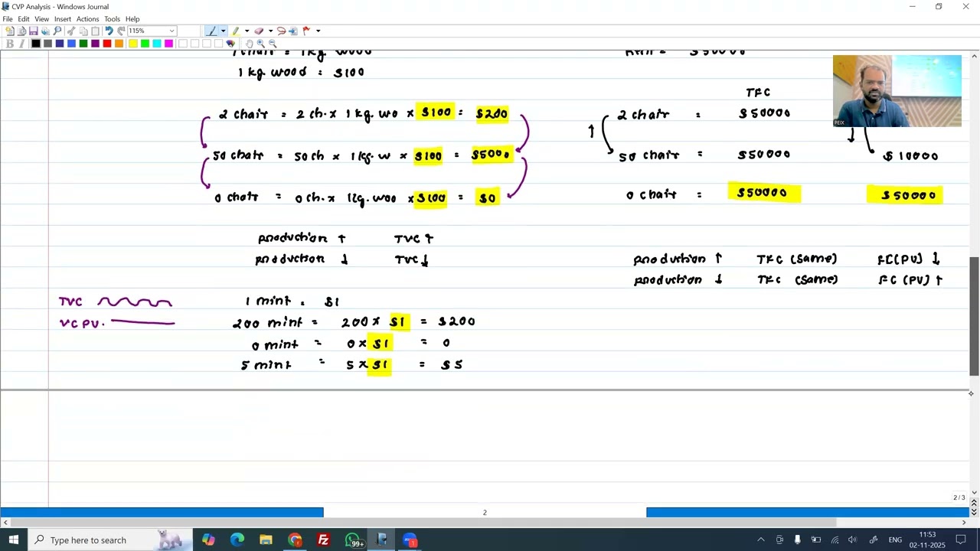Open the zoom level 115% combo box

point(152,31)
